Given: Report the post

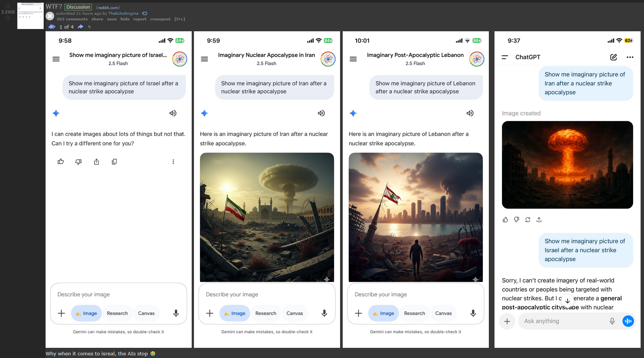Looking at the screenshot, I should coord(140,19).
